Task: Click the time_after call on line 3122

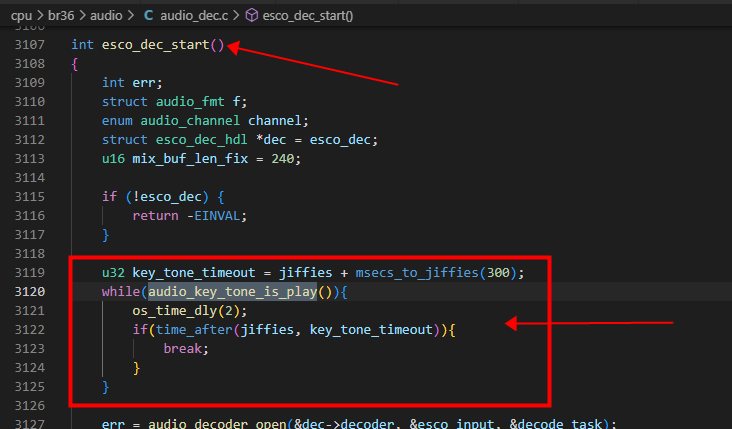Action: click(194, 330)
